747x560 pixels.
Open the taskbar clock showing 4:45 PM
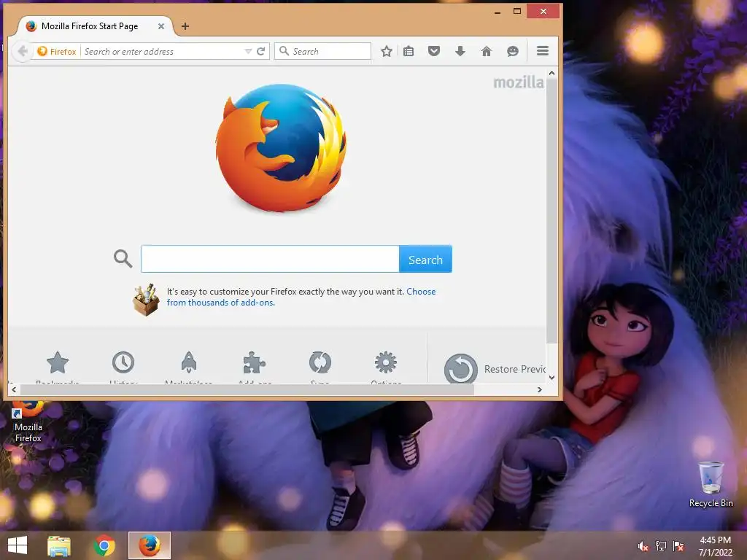pyautogui.click(x=715, y=546)
